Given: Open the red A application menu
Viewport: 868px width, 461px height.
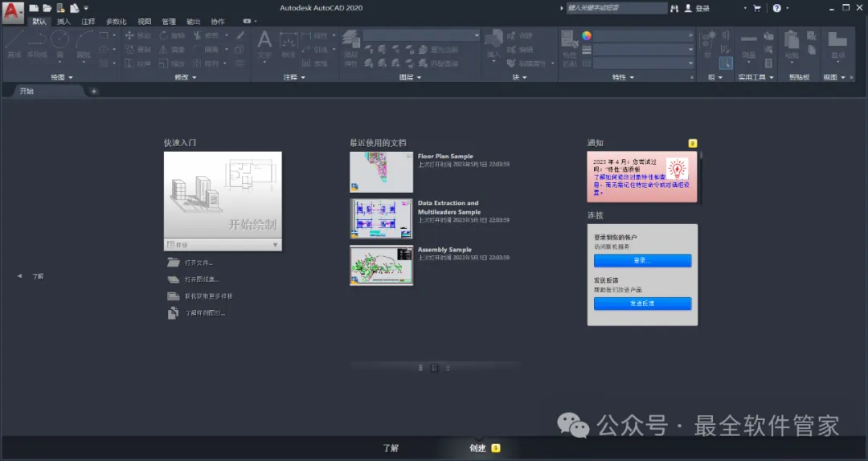Looking at the screenshot, I should (12, 12).
